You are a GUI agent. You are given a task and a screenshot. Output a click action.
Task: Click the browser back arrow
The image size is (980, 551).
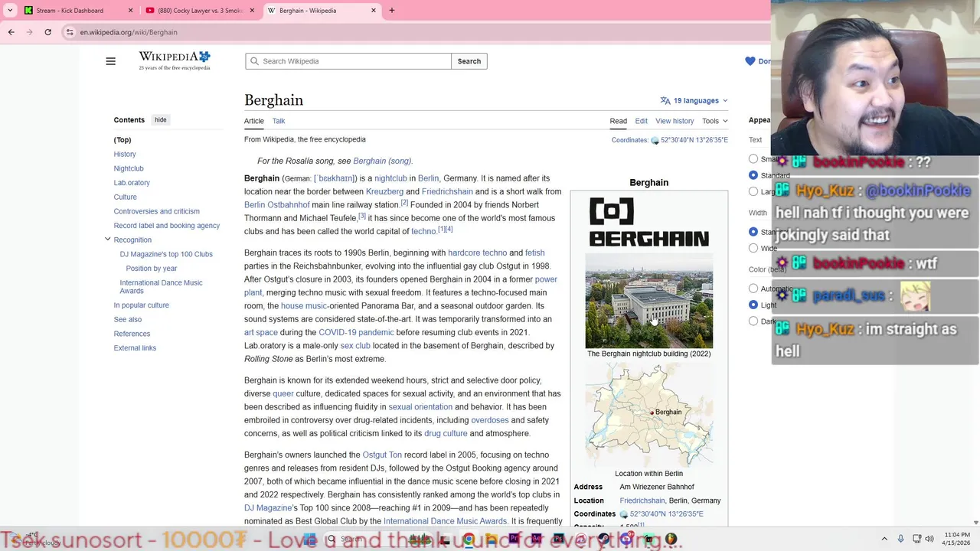(11, 32)
